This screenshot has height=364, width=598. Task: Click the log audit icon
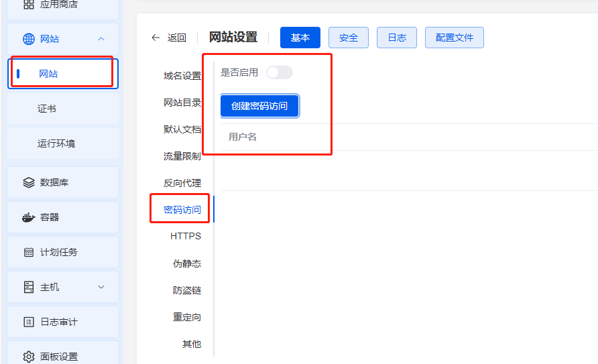pos(29,322)
